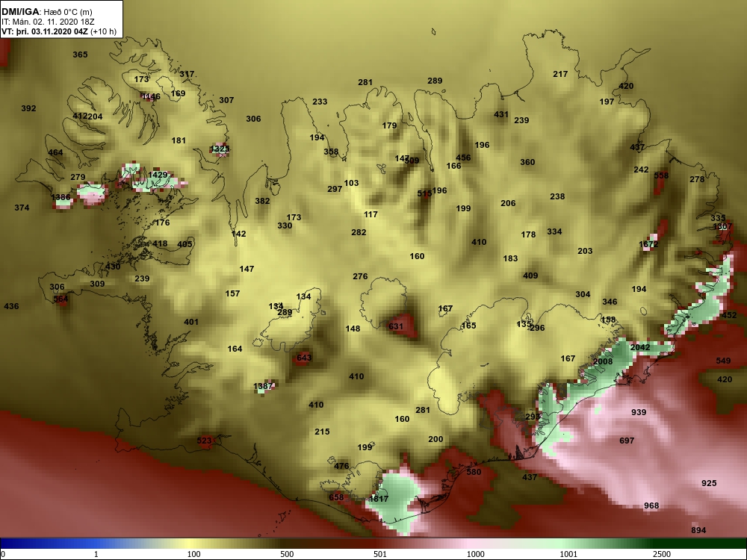Screen dimensions: 747x560
Task: Click the 2500 label on the color scale
Action: [x=662, y=554]
